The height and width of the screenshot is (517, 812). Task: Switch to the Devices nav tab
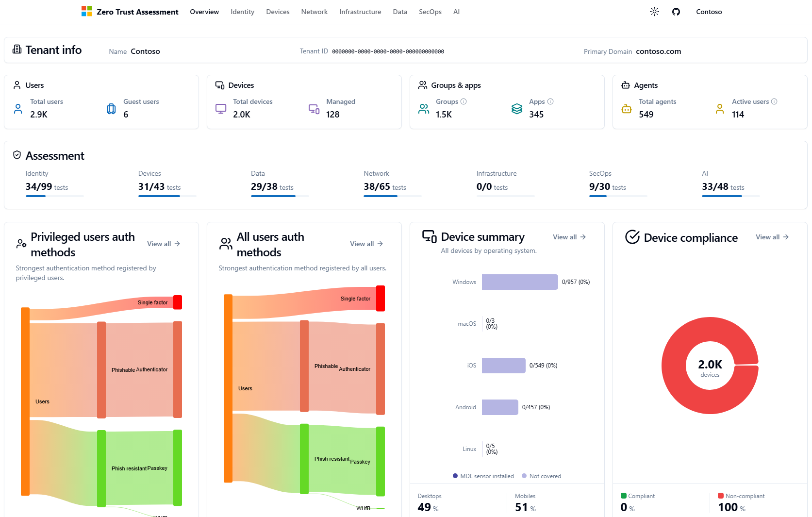click(278, 12)
